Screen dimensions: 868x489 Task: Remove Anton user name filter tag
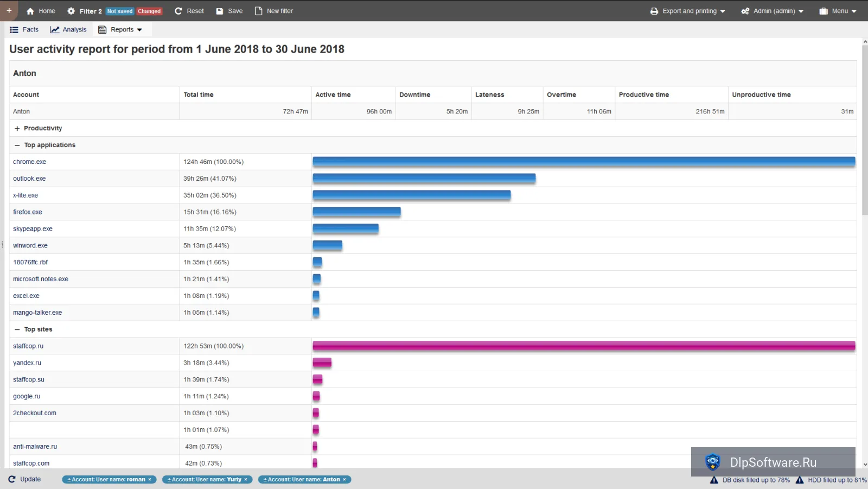click(344, 480)
